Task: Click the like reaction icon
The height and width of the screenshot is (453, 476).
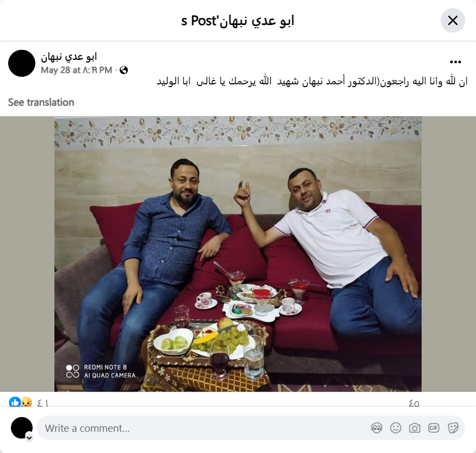Action: coord(14,402)
